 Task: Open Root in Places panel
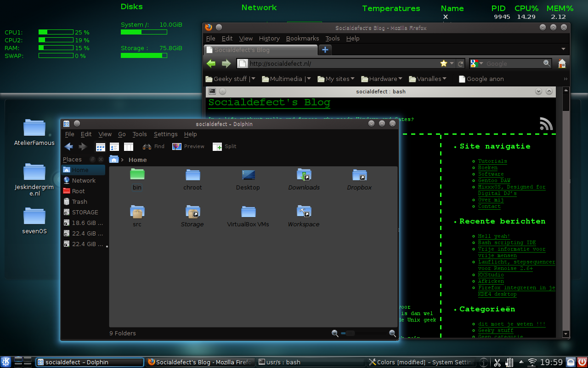84,191
